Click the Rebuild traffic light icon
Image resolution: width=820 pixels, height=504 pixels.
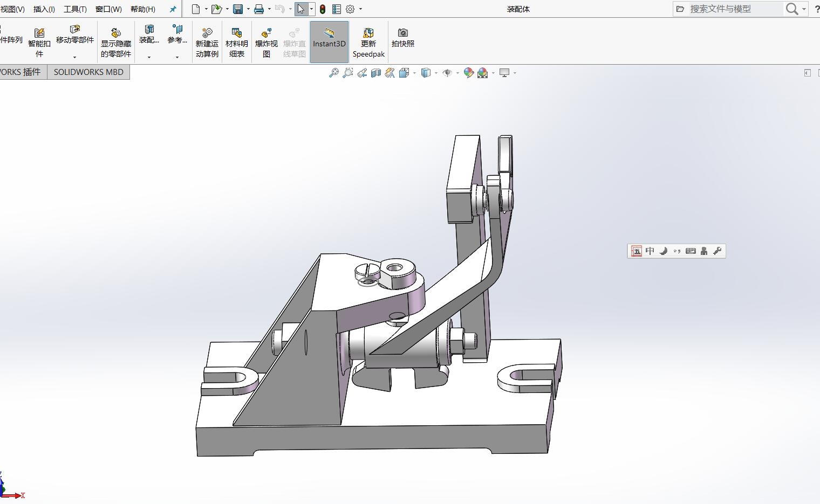[323, 9]
